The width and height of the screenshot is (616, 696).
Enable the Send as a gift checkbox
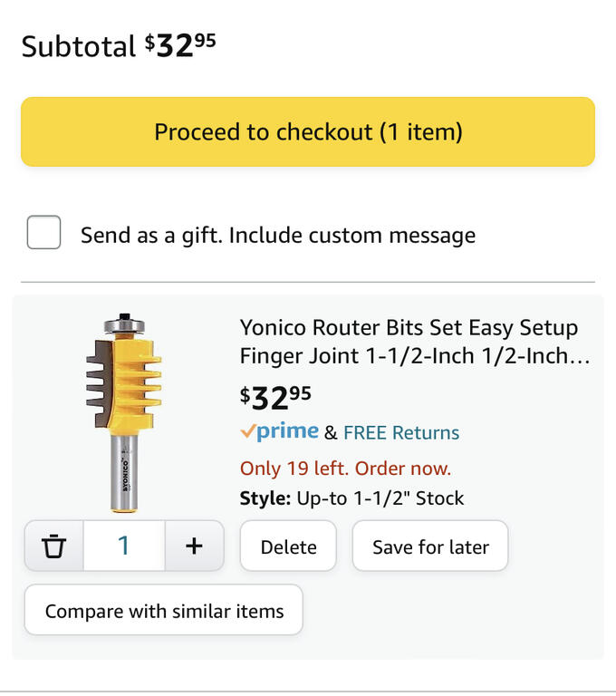point(43,233)
